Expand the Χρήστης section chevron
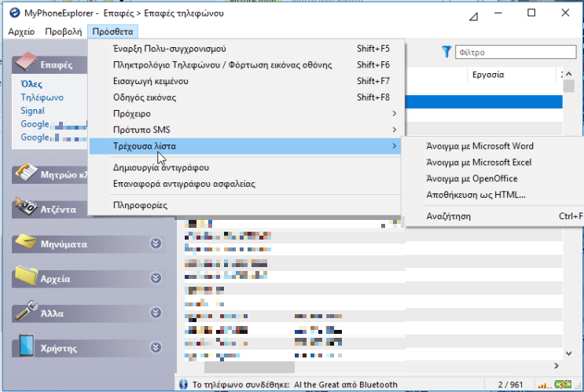The image size is (584, 392). click(x=156, y=348)
